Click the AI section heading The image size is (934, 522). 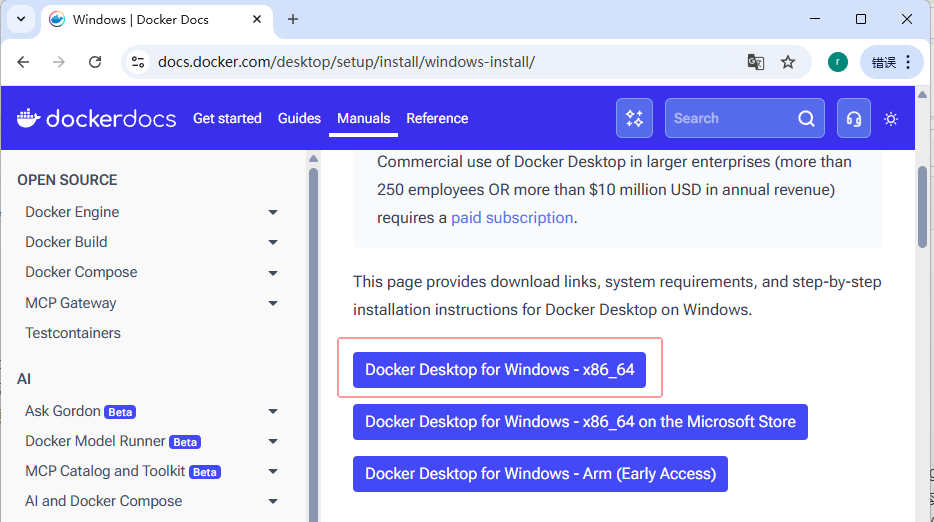coord(24,379)
